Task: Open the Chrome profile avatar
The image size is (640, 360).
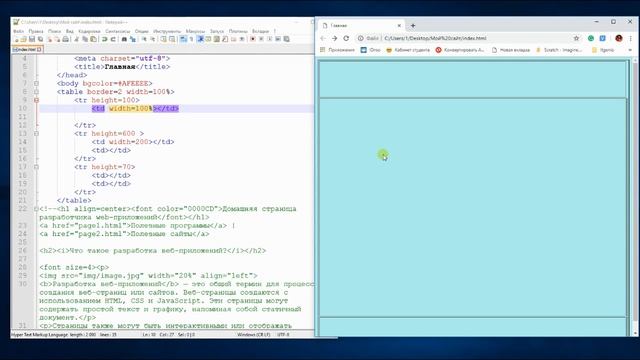Action: (x=619, y=38)
